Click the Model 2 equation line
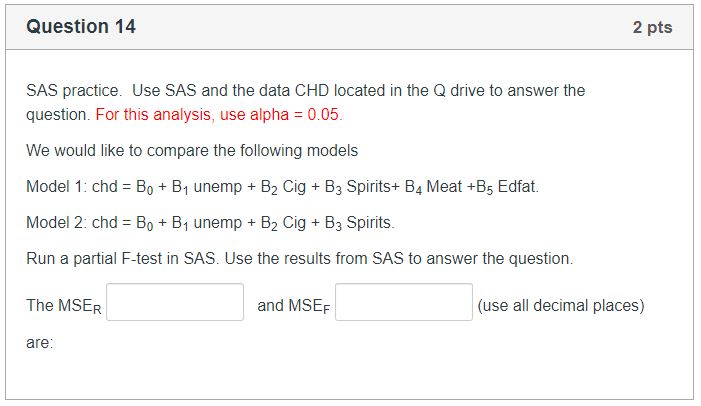The height and width of the screenshot is (406, 701). click(210, 223)
